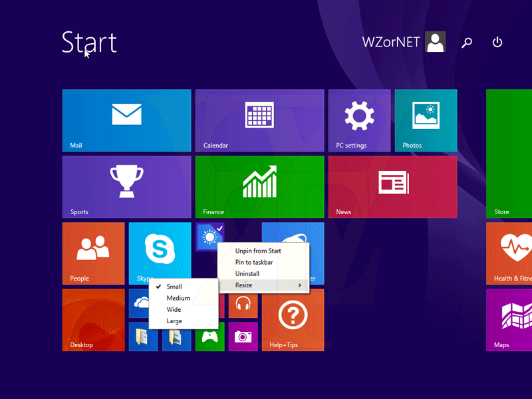Select the checked Small size option
The width and height of the screenshot is (532, 399).
[184, 287]
